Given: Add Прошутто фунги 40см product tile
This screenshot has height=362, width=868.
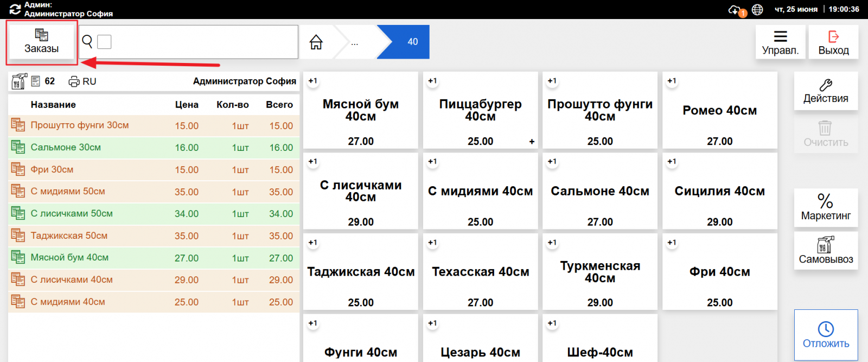Looking at the screenshot, I should coord(600,110).
